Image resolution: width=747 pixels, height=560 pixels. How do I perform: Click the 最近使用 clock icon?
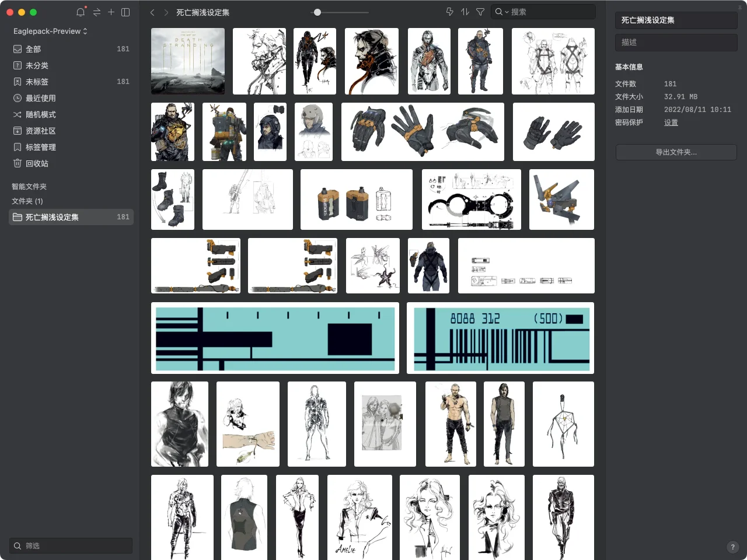18,98
